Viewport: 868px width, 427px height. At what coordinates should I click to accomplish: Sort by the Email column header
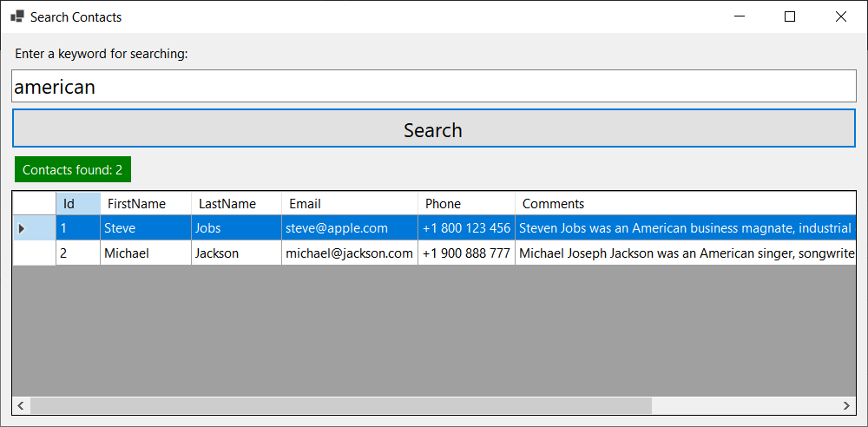[x=350, y=203]
